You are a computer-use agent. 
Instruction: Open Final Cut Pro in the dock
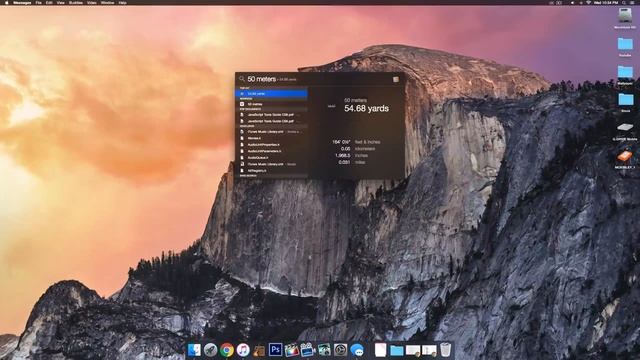coord(291,350)
